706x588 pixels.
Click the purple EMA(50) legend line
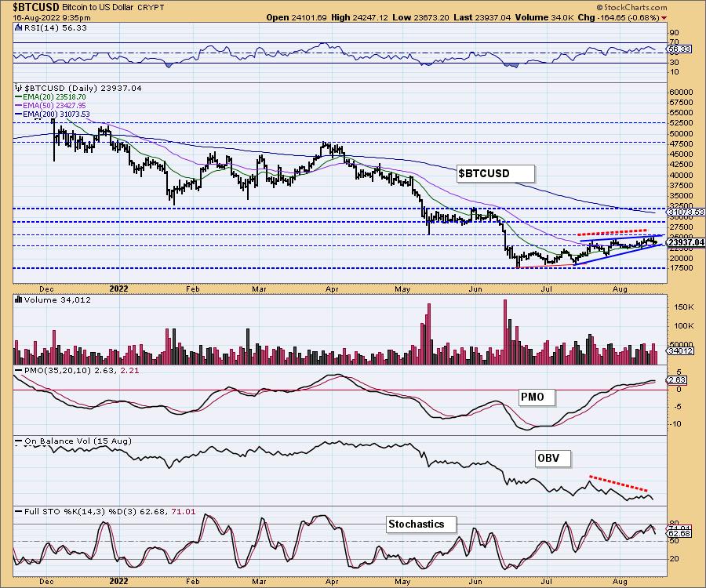(19, 105)
